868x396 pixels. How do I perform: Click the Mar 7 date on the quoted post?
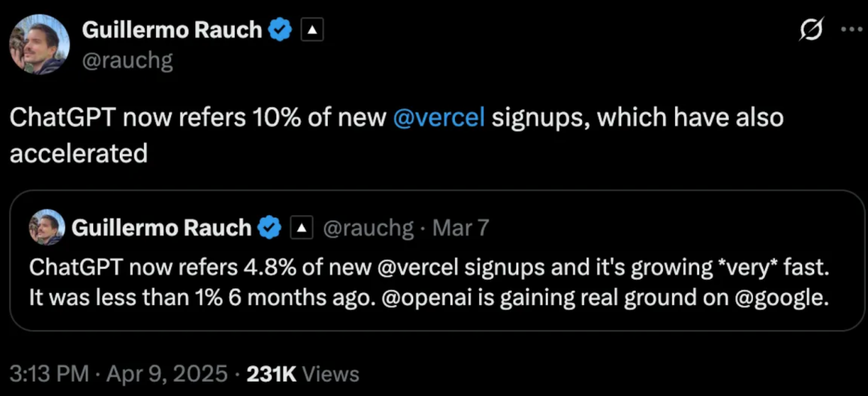pyautogui.click(x=461, y=229)
